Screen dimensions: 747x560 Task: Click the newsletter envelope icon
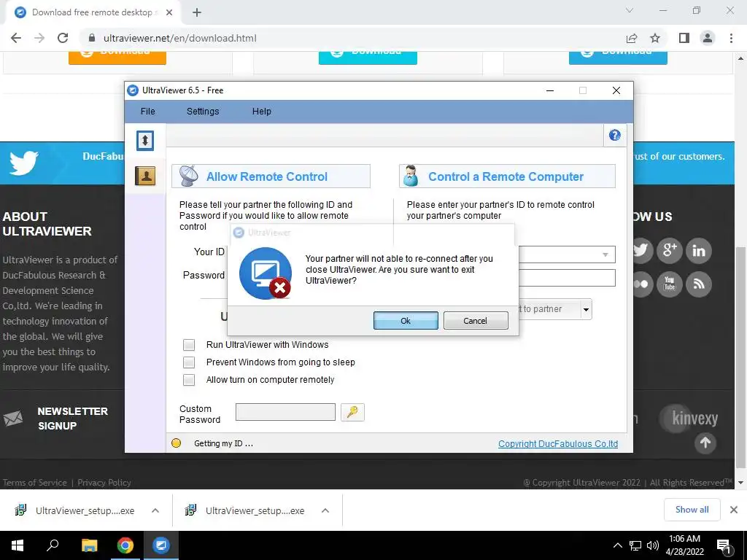coord(13,418)
